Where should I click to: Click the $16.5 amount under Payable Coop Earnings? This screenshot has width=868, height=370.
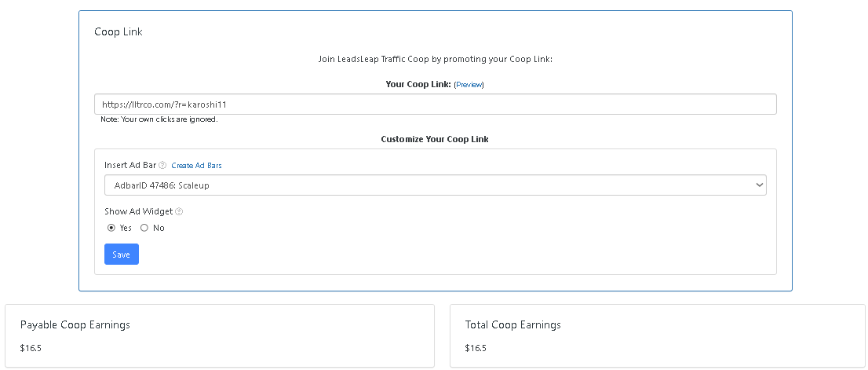[31, 349]
